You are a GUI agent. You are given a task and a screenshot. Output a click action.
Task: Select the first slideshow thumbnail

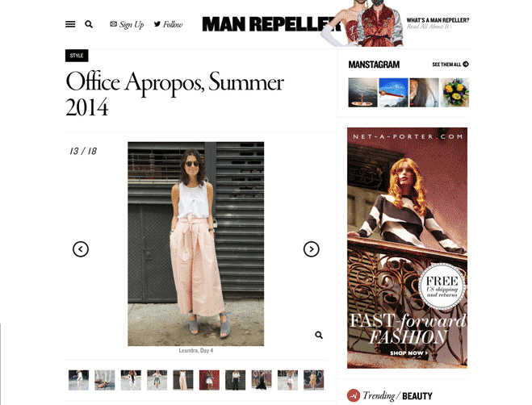point(78,380)
